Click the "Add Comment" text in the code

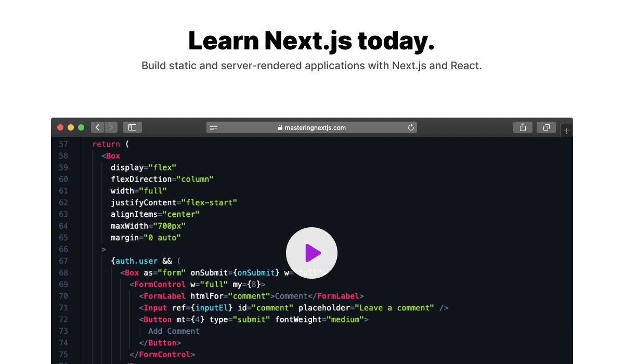[174, 331]
